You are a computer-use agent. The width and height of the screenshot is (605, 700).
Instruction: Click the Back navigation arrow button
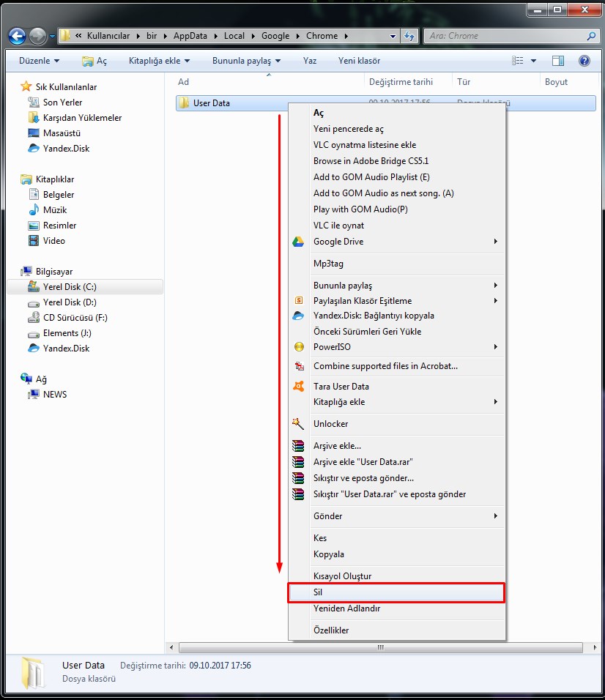[18, 36]
